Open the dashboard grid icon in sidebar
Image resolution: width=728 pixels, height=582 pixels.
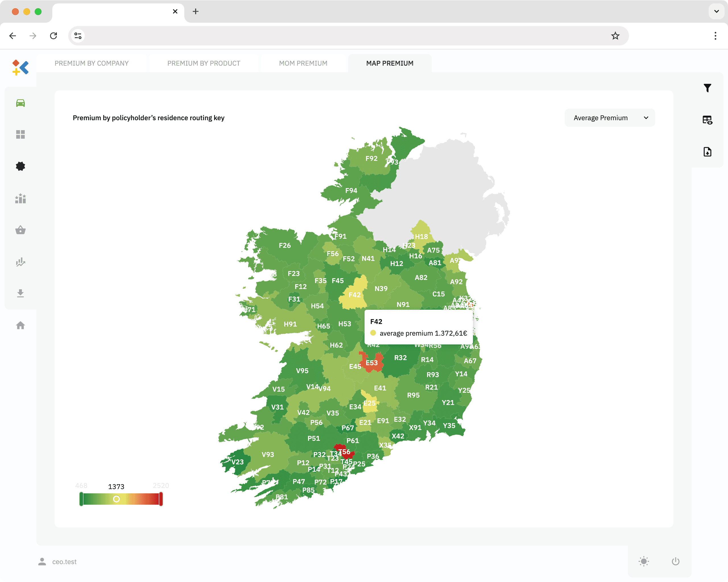tap(20, 134)
